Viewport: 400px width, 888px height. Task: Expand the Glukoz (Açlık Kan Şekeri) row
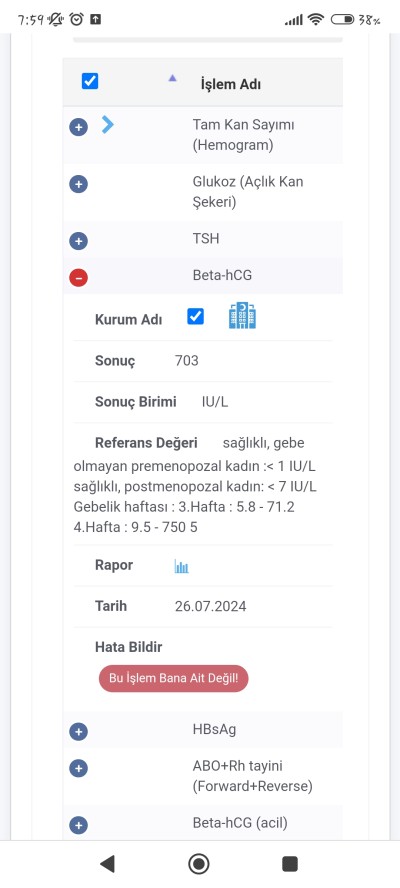pyautogui.click(x=79, y=184)
